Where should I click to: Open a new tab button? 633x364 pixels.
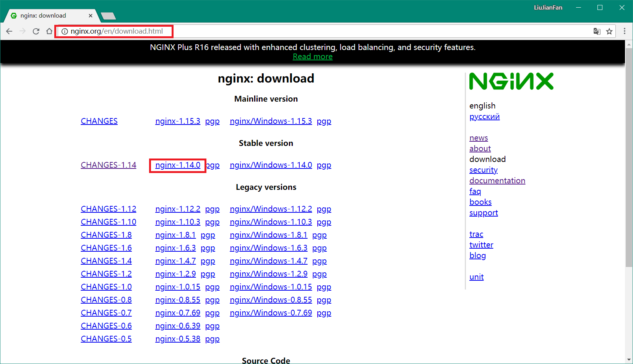(x=108, y=16)
